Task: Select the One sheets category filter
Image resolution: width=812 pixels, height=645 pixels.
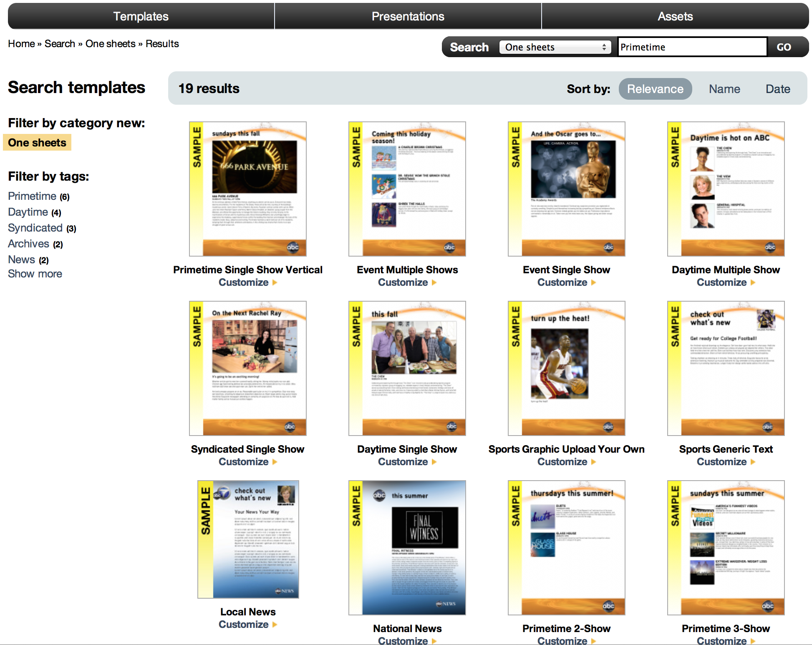Action: tap(37, 143)
